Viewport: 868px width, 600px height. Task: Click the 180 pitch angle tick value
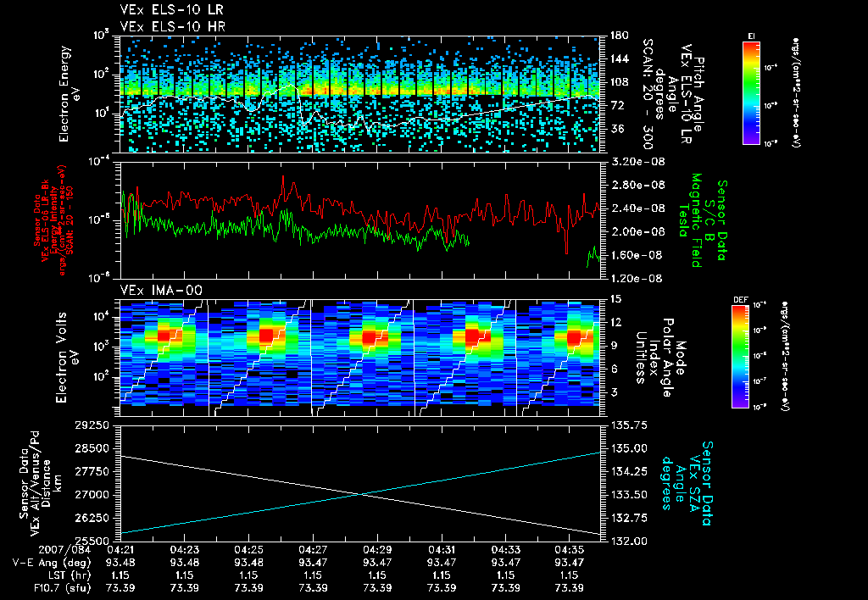click(x=619, y=36)
